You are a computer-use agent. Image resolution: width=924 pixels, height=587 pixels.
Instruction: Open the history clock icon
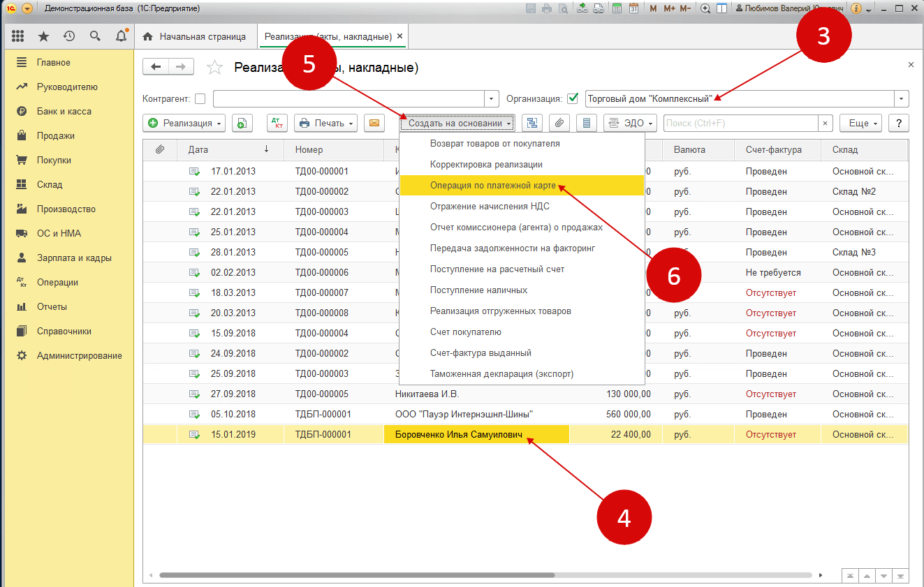(x=68, y=36)
